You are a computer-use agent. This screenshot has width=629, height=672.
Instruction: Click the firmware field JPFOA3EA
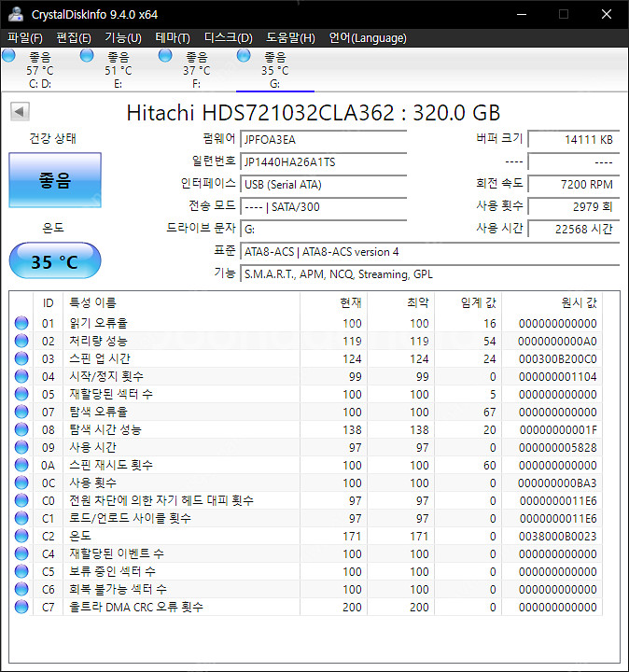324,139
